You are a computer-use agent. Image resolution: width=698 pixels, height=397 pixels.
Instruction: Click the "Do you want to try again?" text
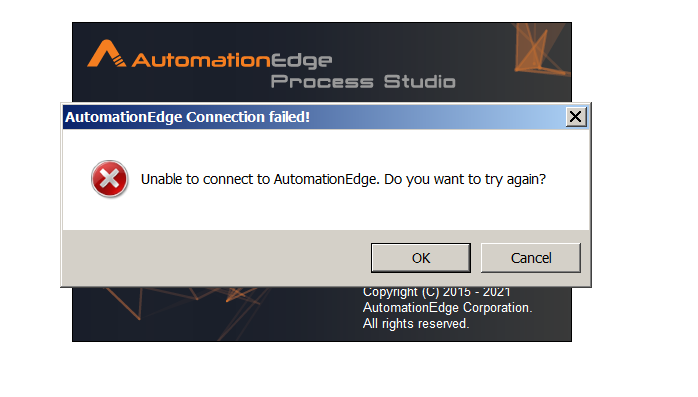(x=465, y=179)
